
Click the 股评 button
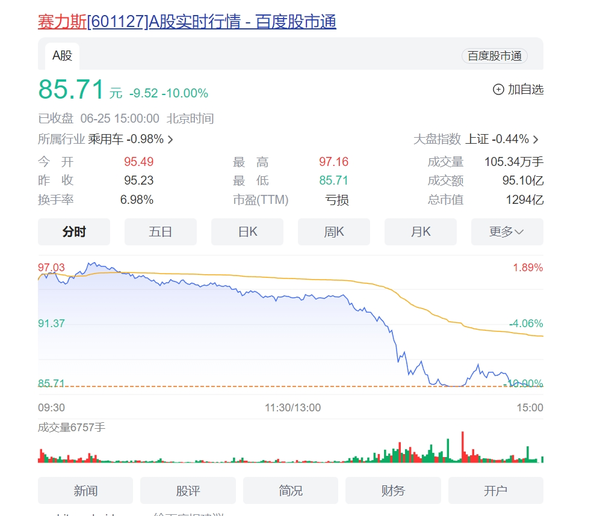tap(188, 490)
